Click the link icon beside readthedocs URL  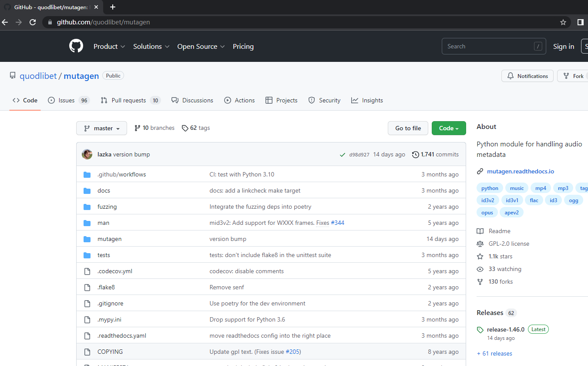point(480,172)
